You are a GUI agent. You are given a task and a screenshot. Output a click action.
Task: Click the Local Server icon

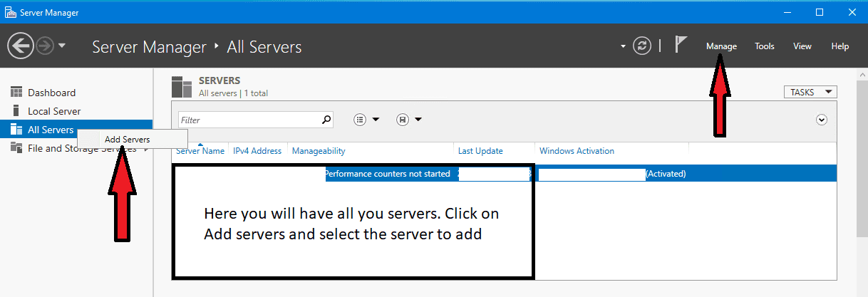[16, 111]
